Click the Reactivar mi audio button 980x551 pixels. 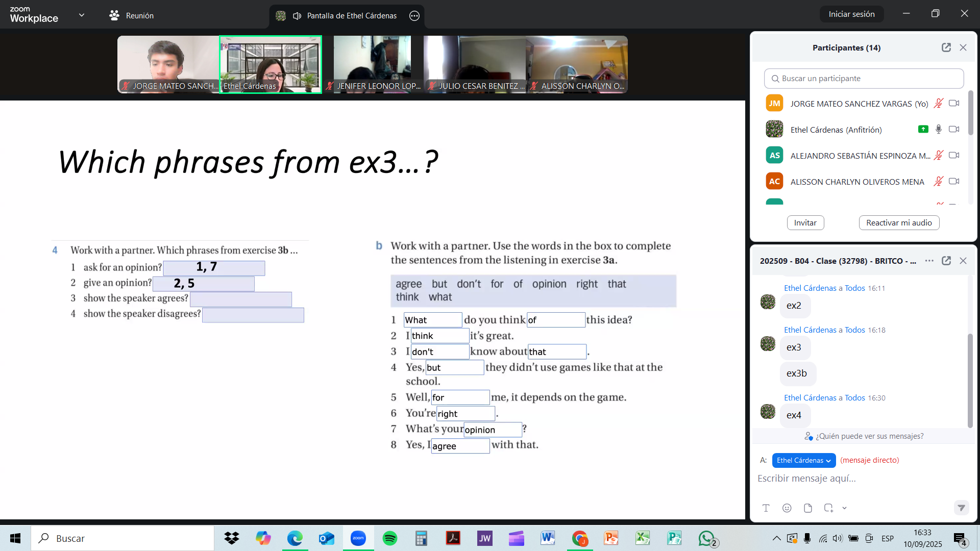[x=899, y=222]
